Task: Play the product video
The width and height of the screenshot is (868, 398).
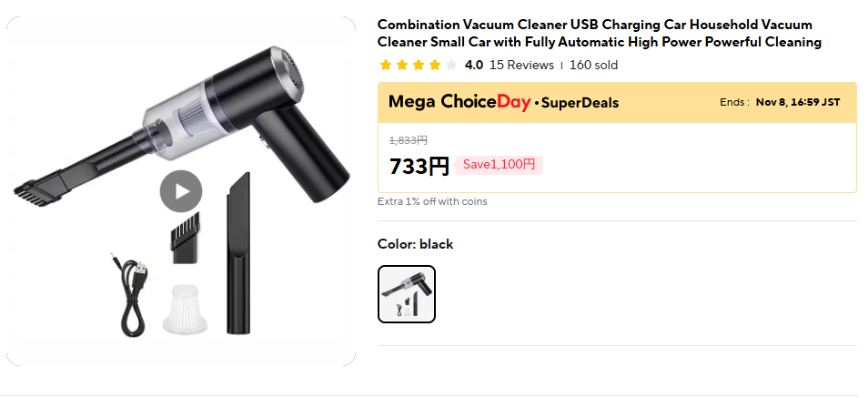Action: coord(181,191)
